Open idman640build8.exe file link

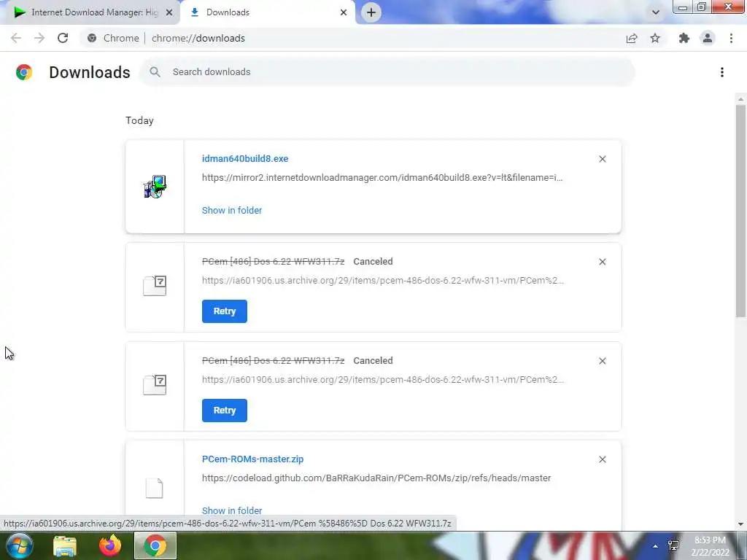coord(245,158)
